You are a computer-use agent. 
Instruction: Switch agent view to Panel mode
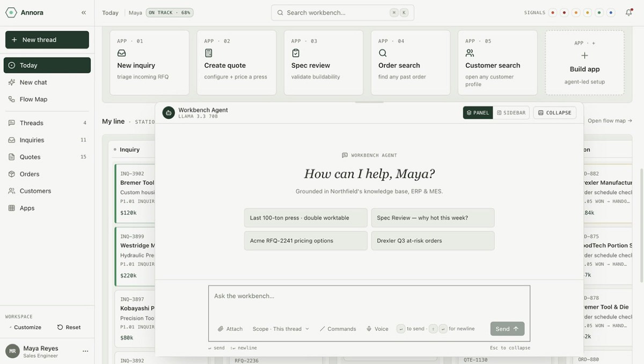[478, 113]
